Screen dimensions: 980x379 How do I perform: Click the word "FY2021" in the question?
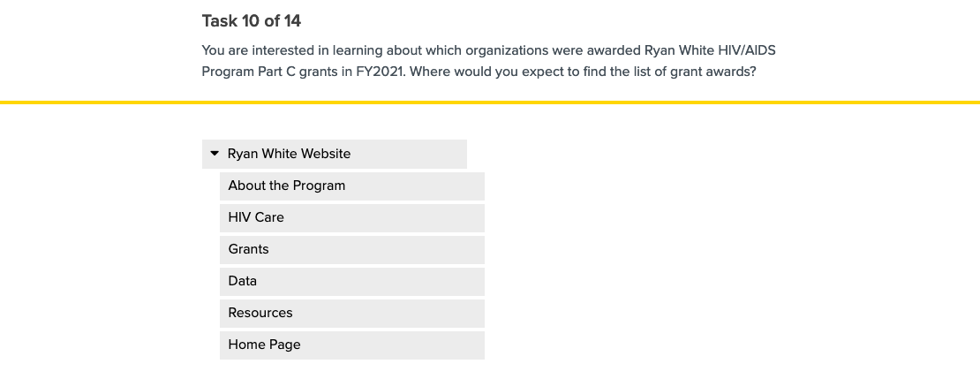[379, 72]
